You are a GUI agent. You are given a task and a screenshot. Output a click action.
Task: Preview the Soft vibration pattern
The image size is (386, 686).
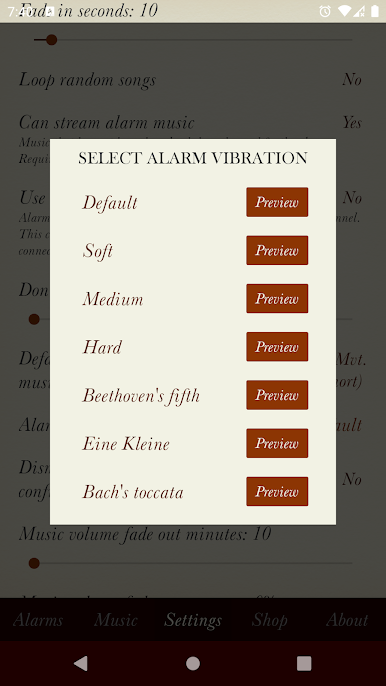point(277,250)
